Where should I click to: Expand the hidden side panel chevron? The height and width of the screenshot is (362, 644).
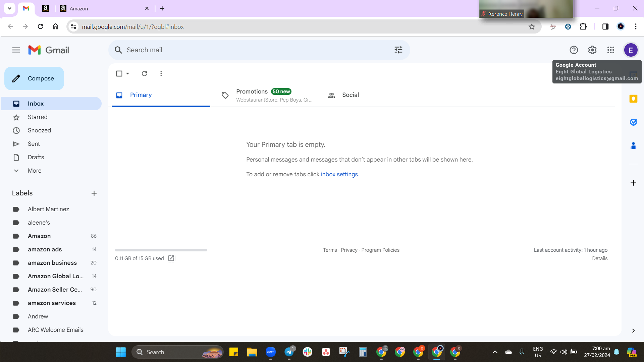(633, 330)
